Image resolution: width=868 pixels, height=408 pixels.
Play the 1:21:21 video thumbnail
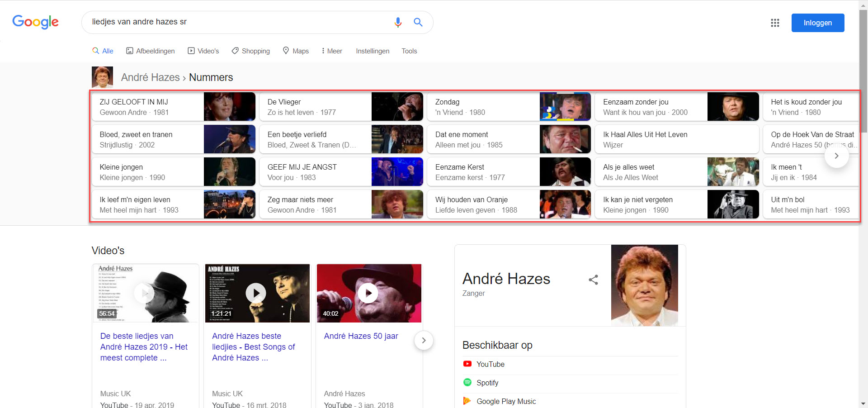257,293
